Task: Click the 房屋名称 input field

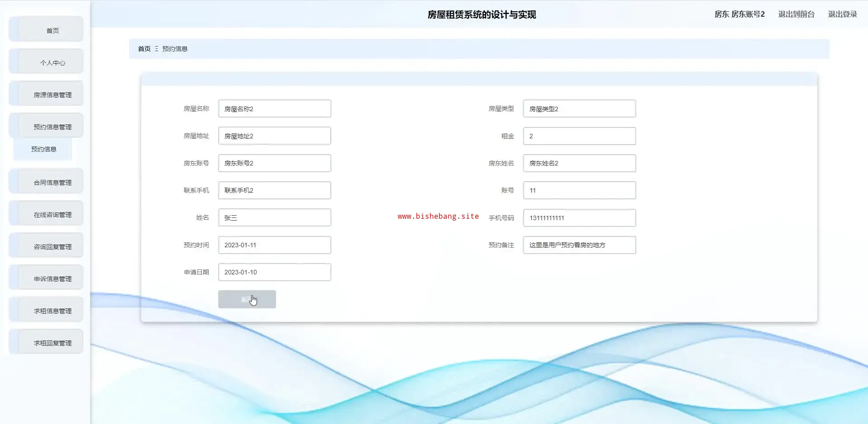Action: (274, 109)
